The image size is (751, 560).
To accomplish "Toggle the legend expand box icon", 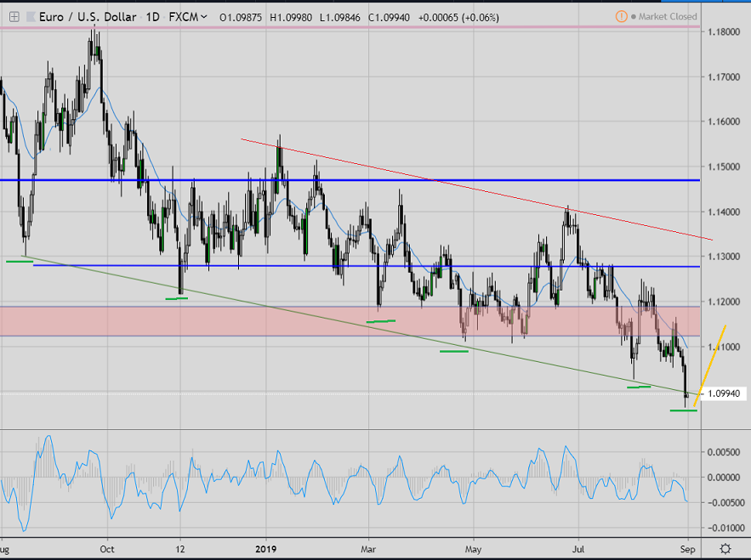I will coord(14,17).
